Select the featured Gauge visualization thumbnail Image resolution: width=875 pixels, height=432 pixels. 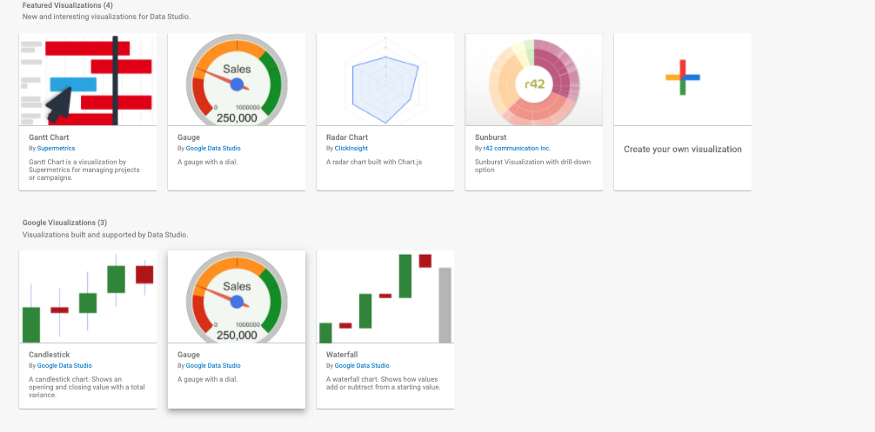click(236, 79)
